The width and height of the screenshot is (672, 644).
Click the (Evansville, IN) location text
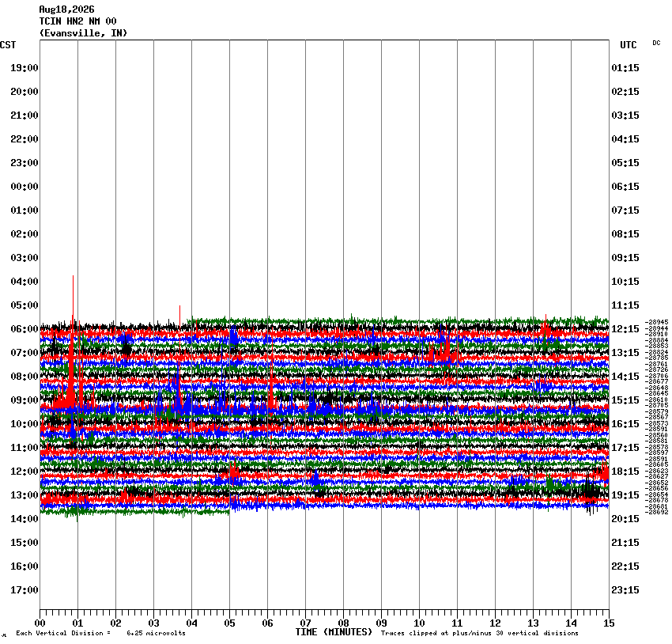(x=83, y=33)
